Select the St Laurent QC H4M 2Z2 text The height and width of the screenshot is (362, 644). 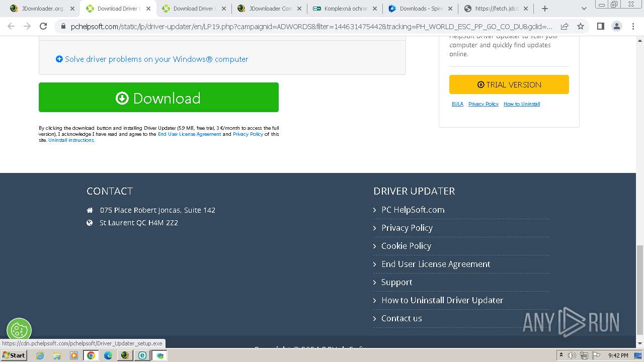click(x=139, y=222)
